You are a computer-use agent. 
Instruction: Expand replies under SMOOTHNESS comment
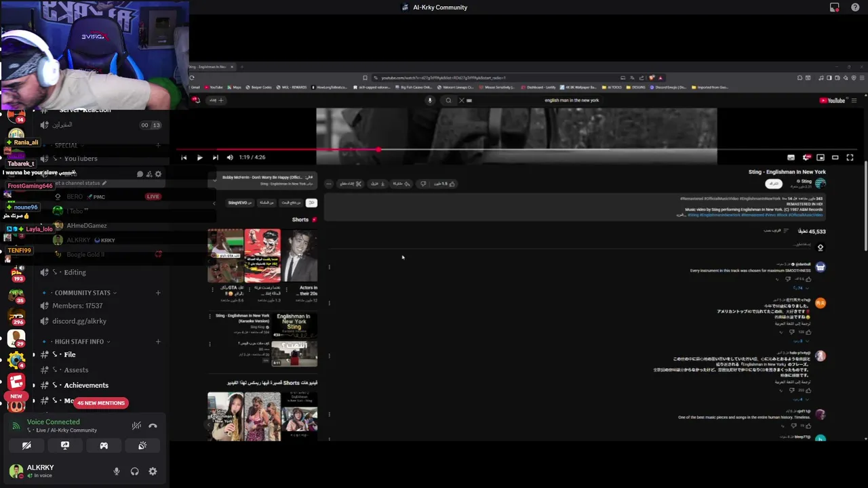[800, 287]
